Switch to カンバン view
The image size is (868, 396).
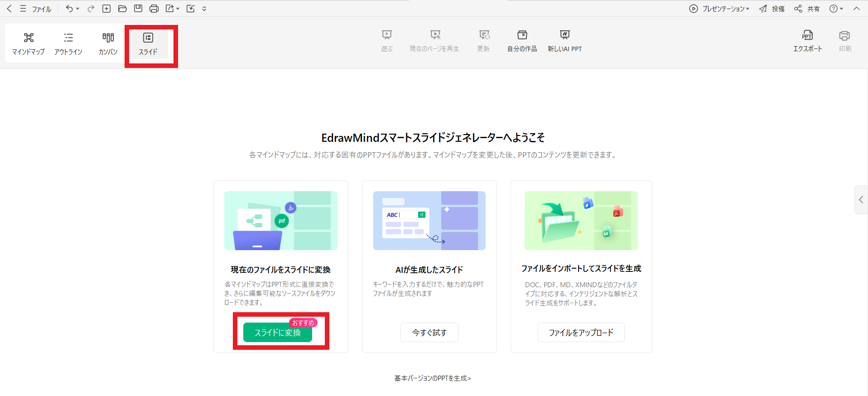click(x=108, y=43)
